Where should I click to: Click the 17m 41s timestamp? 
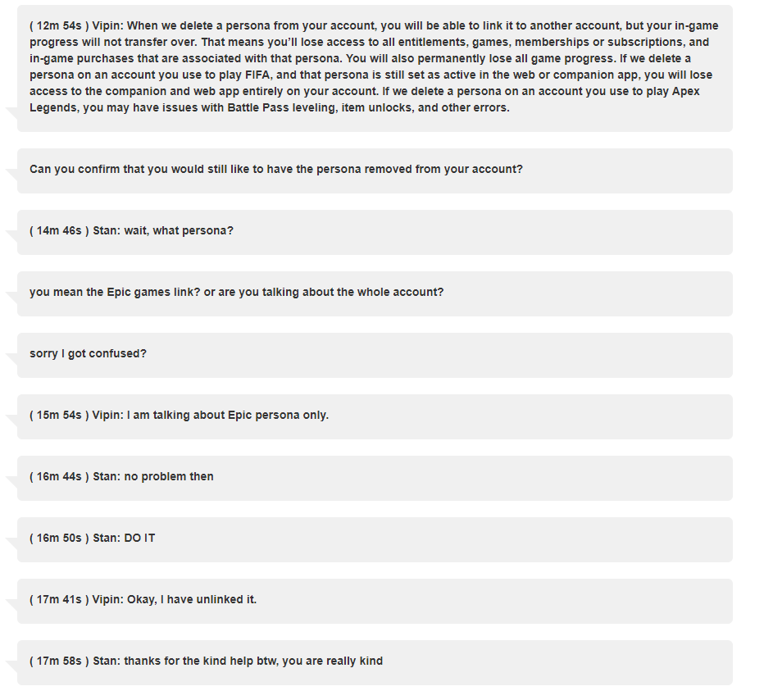pyautogui.click(x=59, y=599)
